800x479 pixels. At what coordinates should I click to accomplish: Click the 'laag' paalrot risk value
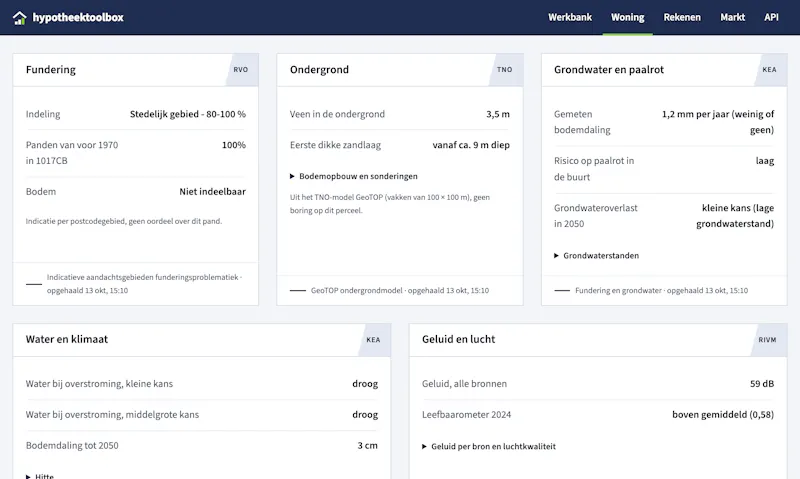pyautogui.click(x=765, y=161)
